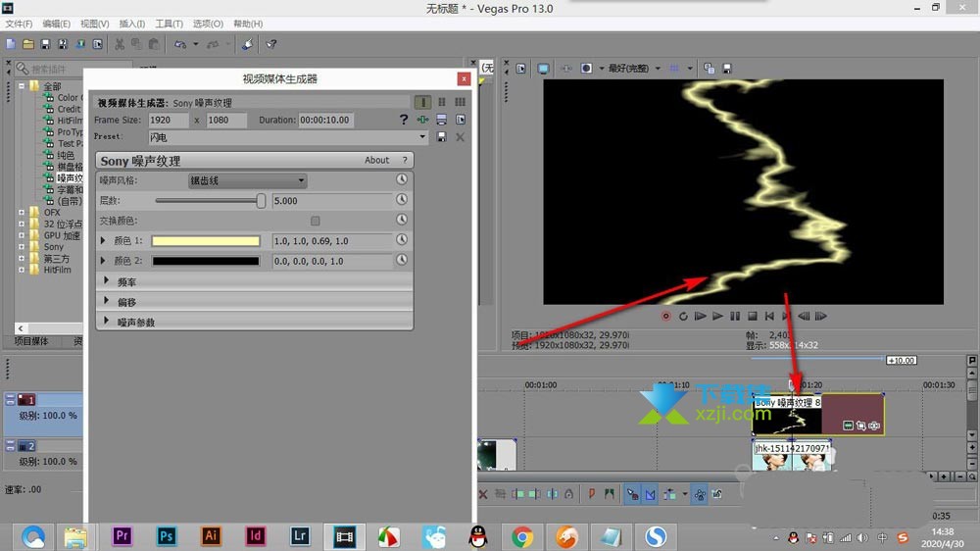Click the Generated Media icon on noise clip
The height and width of the screenshot is (551, 980).
(848, 426)
